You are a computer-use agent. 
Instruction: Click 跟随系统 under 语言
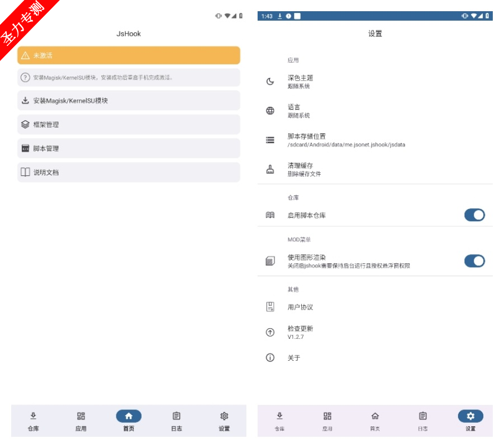click(x=298, y=115)
